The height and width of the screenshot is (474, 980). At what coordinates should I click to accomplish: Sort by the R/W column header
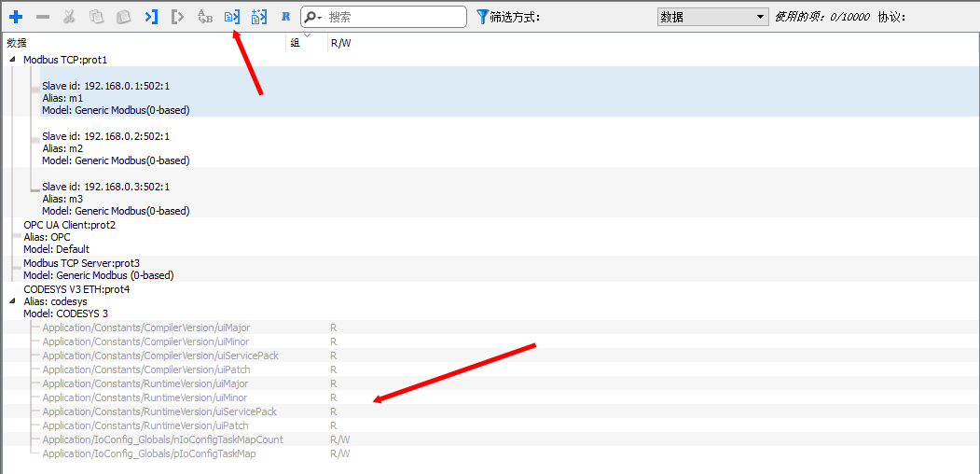(340, 43)
